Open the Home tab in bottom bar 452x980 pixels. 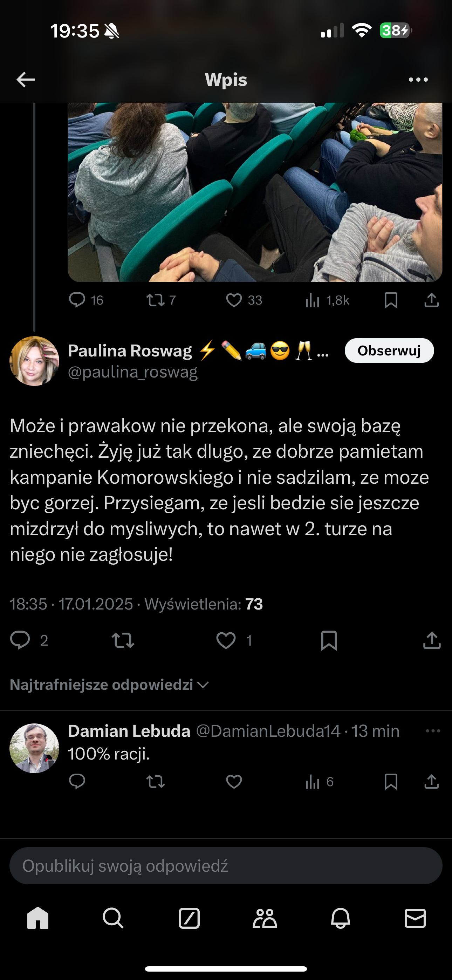[38, 918]
